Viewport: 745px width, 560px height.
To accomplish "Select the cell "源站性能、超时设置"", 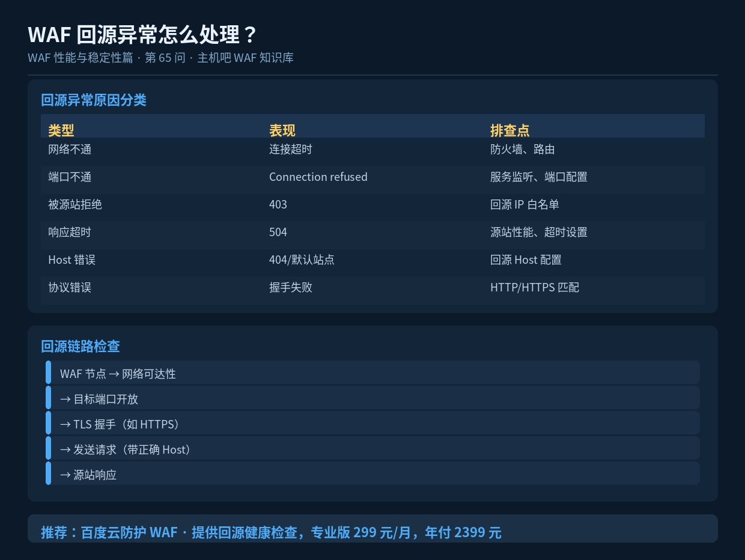I will (539, 233).
